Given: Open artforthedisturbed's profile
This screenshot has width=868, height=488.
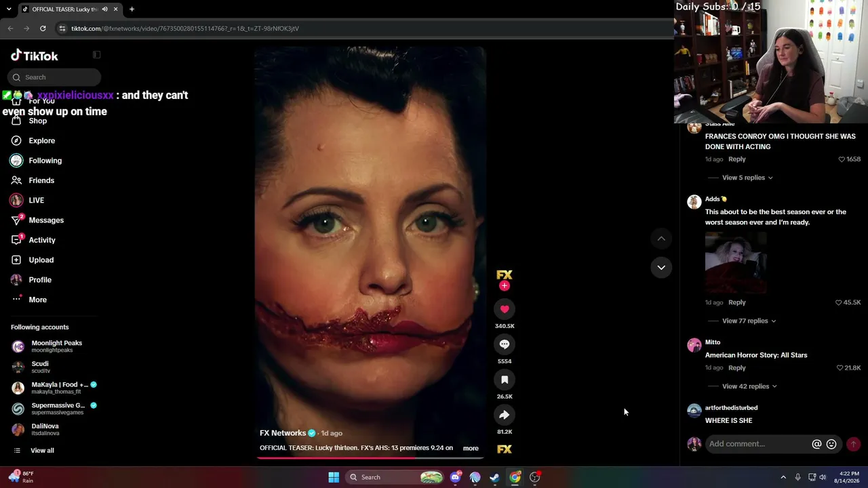Looking at the screenshot, I should 731,408.
